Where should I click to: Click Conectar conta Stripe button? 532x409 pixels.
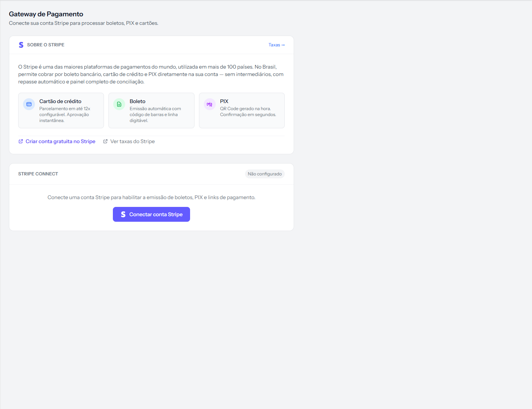[151, 214]
